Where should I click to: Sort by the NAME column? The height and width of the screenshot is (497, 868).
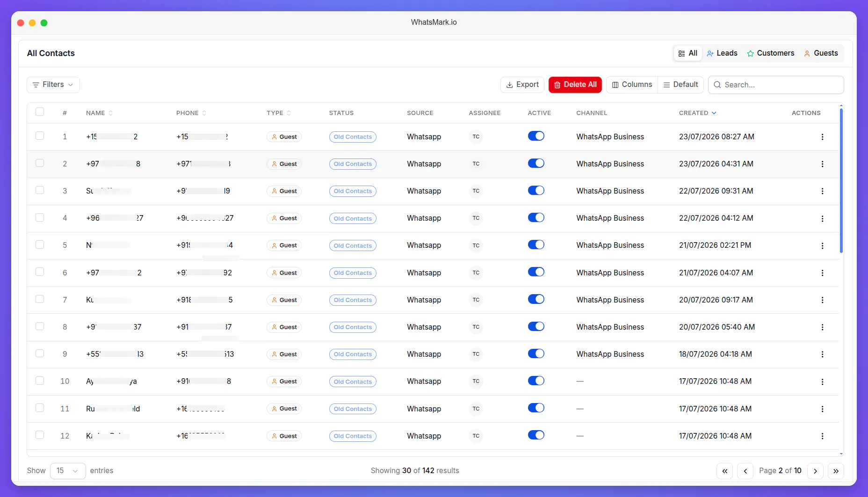[x=99, y=113]
